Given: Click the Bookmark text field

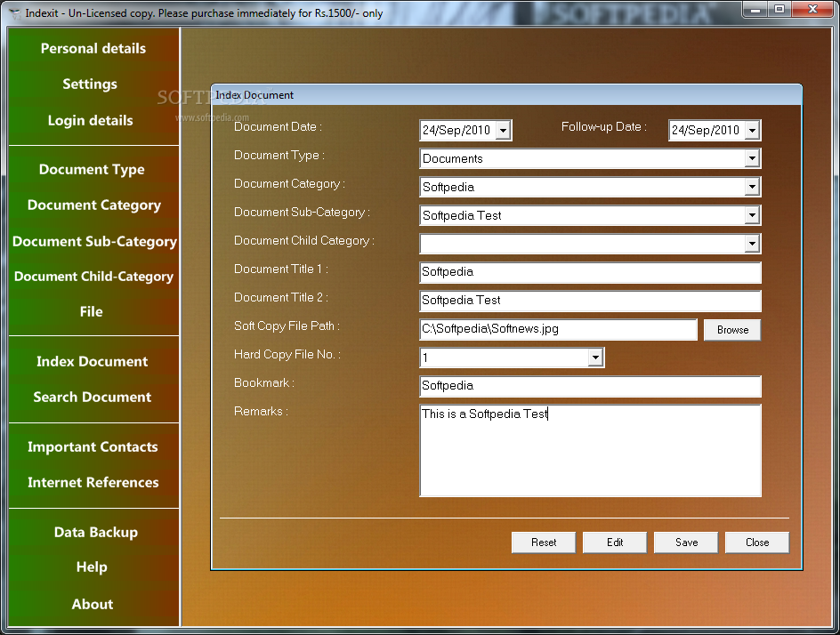Looking at the screenshot, I should pos(590,386).
